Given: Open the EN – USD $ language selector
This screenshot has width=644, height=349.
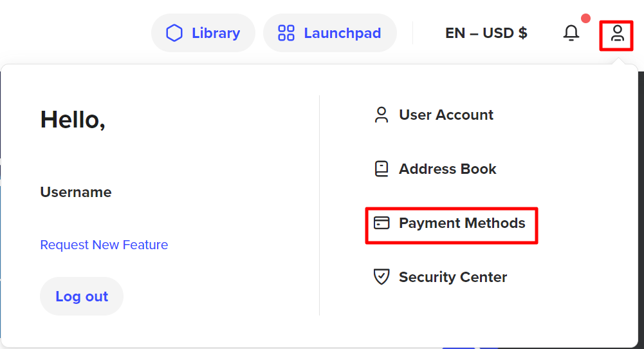Looking at the screenshot, I should click(486, 33).
